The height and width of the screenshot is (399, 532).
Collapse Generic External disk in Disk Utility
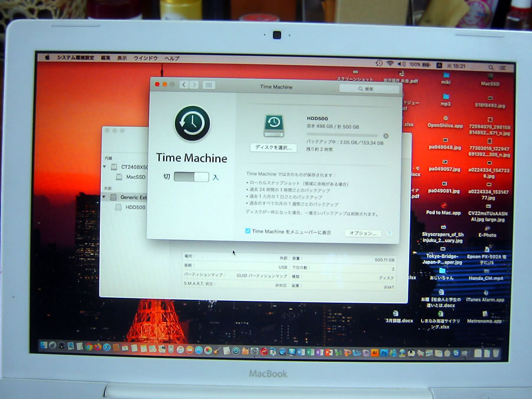(104, 197)
